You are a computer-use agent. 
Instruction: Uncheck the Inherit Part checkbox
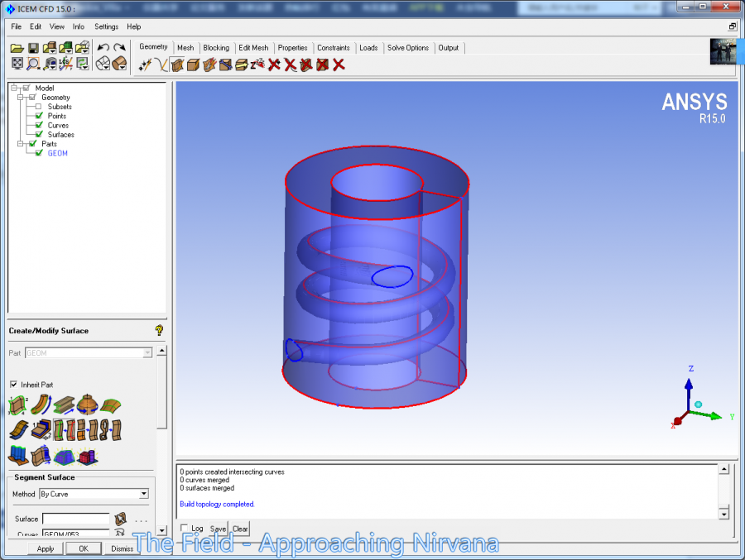14,385
